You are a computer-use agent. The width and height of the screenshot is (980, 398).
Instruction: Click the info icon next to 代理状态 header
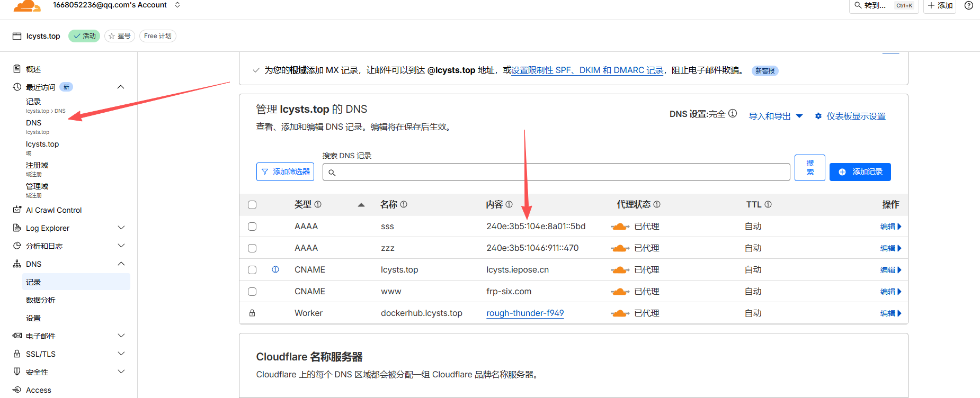(x=657, y=204)
